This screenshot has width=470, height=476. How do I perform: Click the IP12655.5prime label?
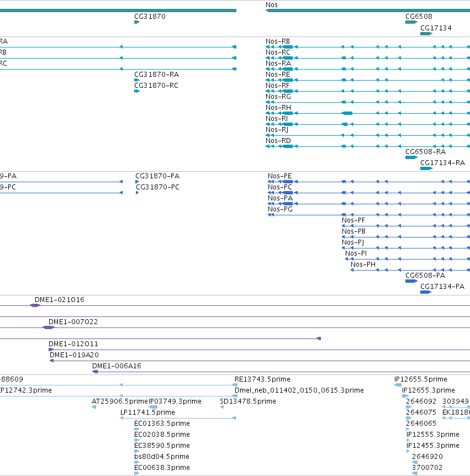pos(420,379)
